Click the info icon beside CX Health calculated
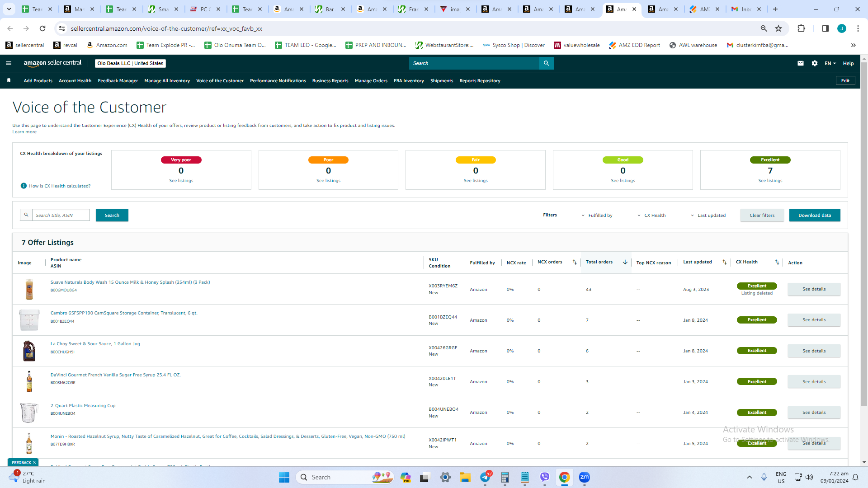The width and height of the screenshot is (868, 488). pos(24,186)
